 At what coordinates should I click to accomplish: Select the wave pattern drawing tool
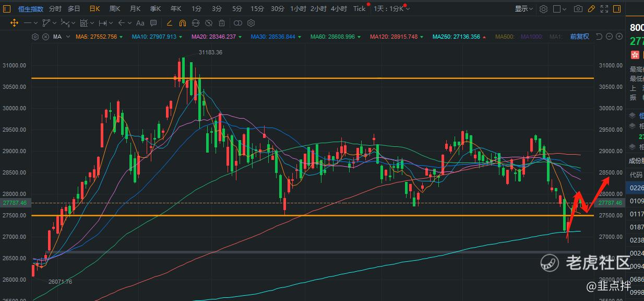point(65,23)
